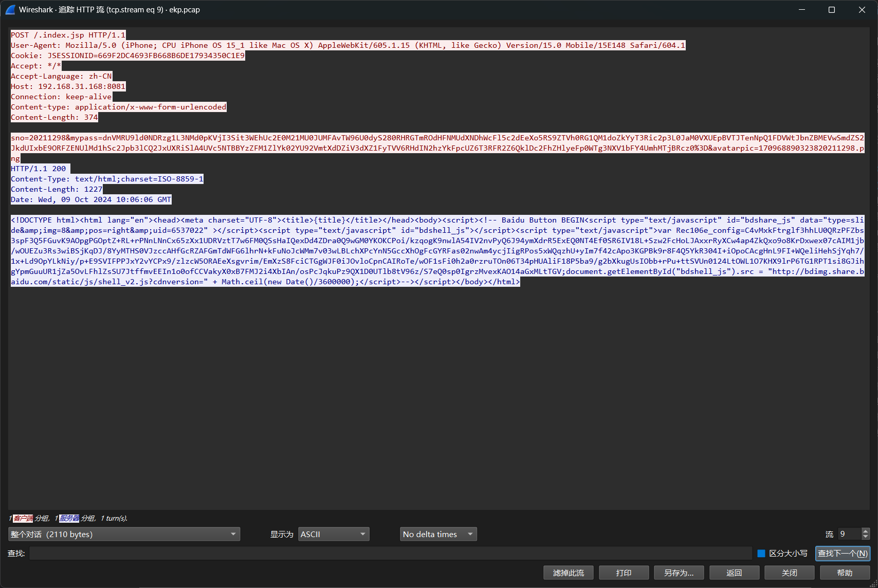
Task: Close the window with title bar X
Action: coord(862,10)
